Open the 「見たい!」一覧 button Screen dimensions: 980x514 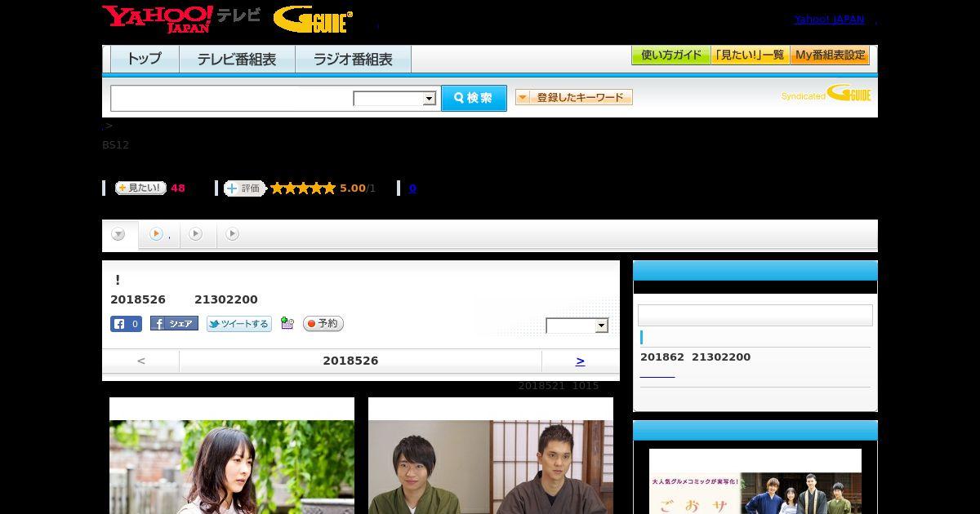pyautogui.click(x=750, y=55)
